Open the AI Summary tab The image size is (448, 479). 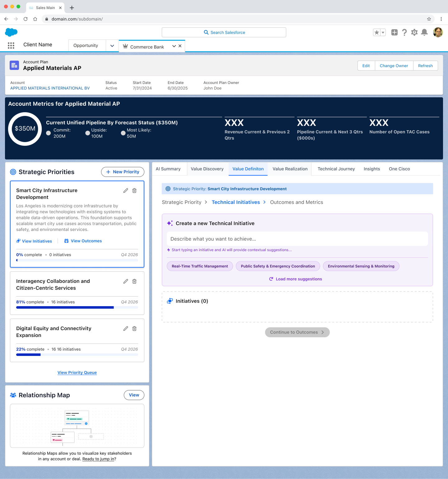pyautogui.click(x=168, y=169)
